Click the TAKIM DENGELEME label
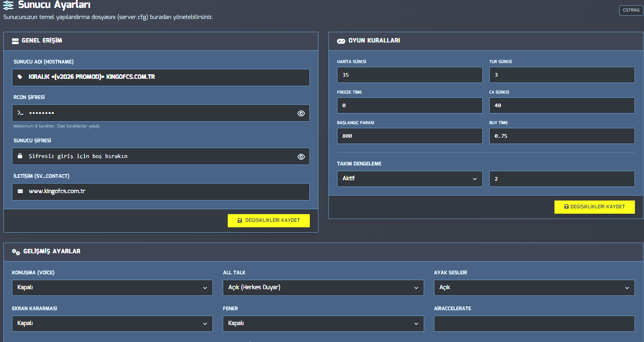This screenshot has height=342, width=644. point(359,164)
